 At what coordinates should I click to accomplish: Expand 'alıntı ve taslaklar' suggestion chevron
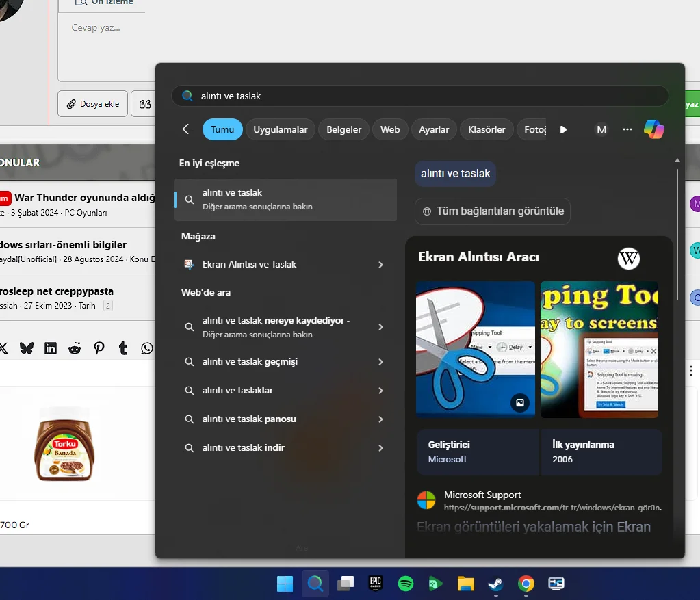[x=380, y=391]
